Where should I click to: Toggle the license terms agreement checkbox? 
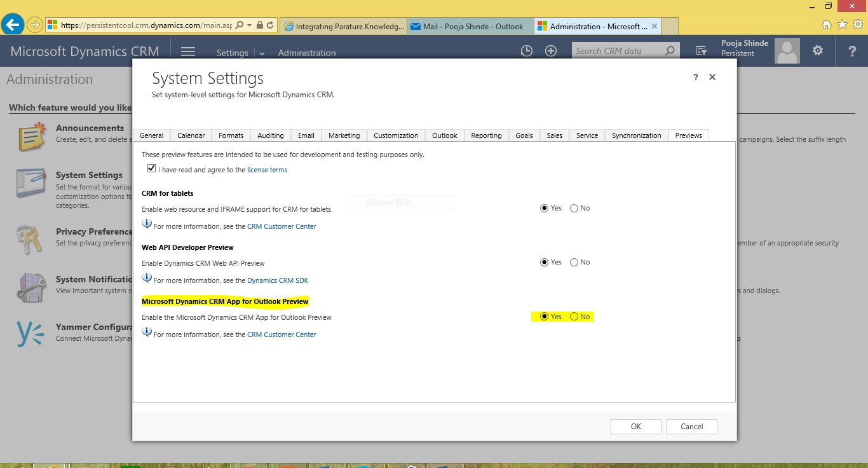[151, 169]
